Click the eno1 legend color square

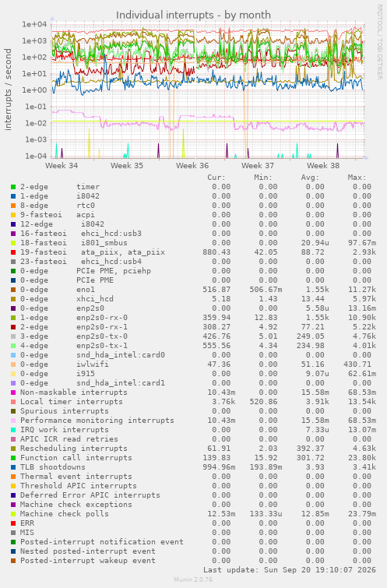coord(13,290)
